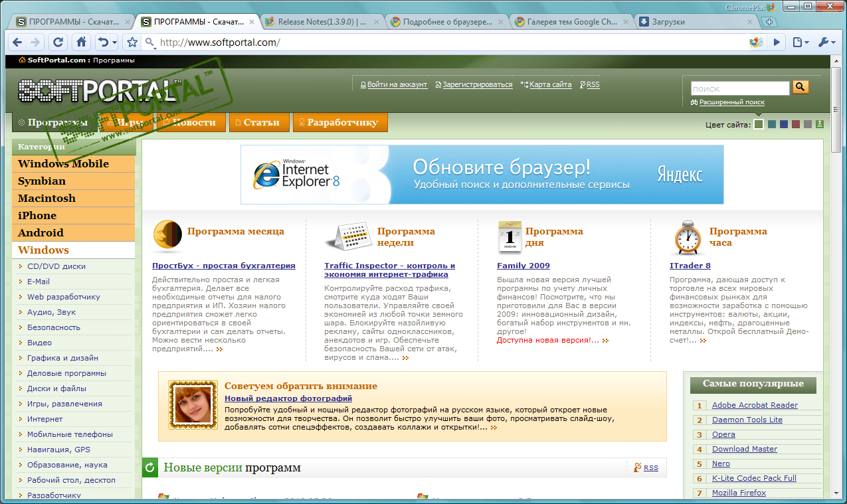The height and width of the screenshot is (504, 847).
Task: Open Безопасность subcategory
Action: [x=54, y=327]
